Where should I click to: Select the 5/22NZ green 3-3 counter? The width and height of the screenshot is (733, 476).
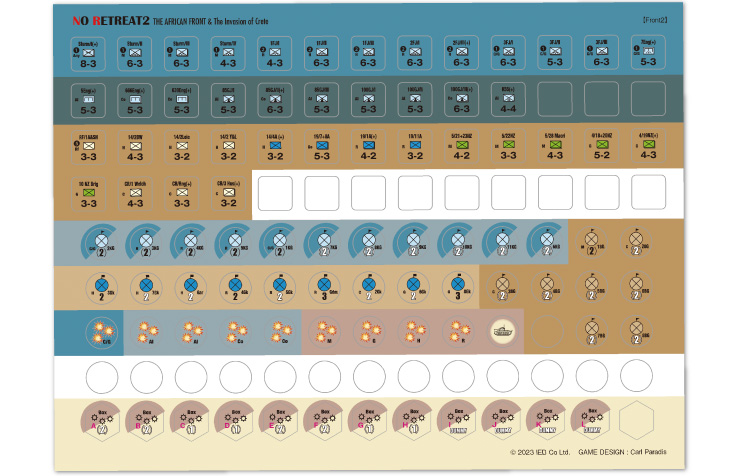[x=508, y=146]
